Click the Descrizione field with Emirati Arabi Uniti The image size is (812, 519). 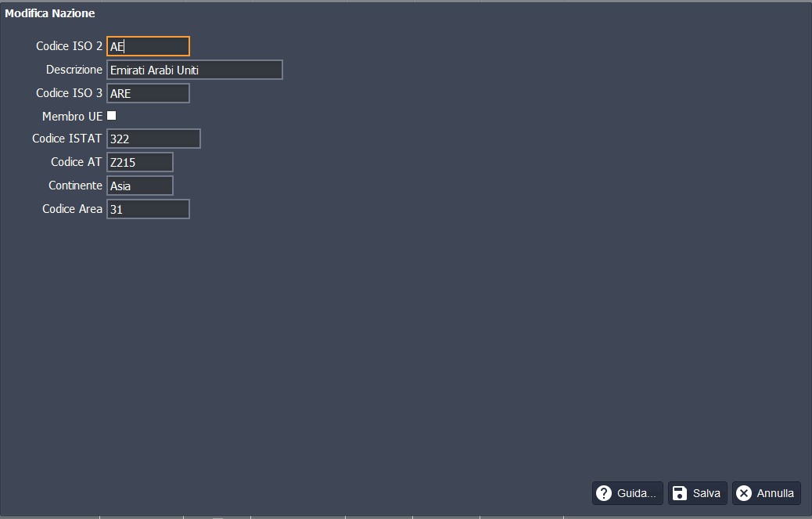tap(194, 70)
